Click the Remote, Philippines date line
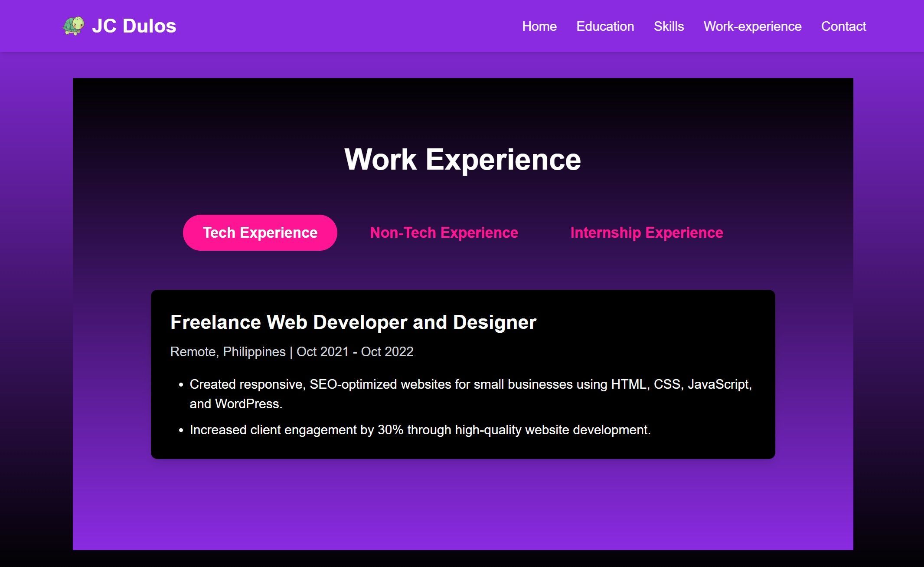924x567 pixels. pyautogui.click(x=292, y=351)
